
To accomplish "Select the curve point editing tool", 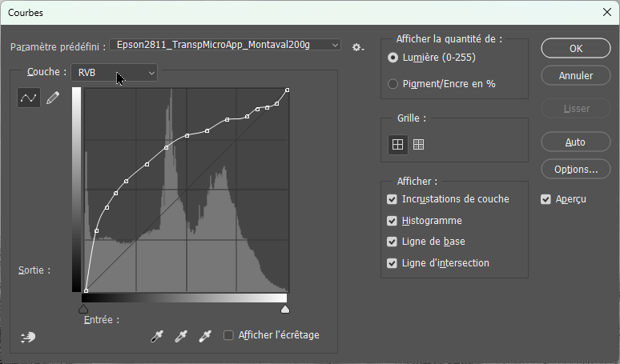I will [x=29, y=98].
